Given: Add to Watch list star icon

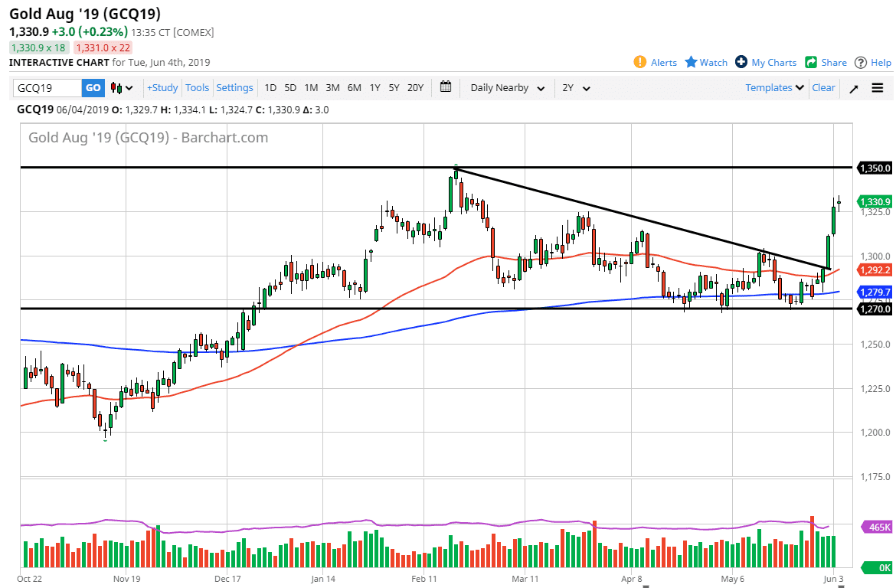Looking at the screenshot, I should pos(691,62).
